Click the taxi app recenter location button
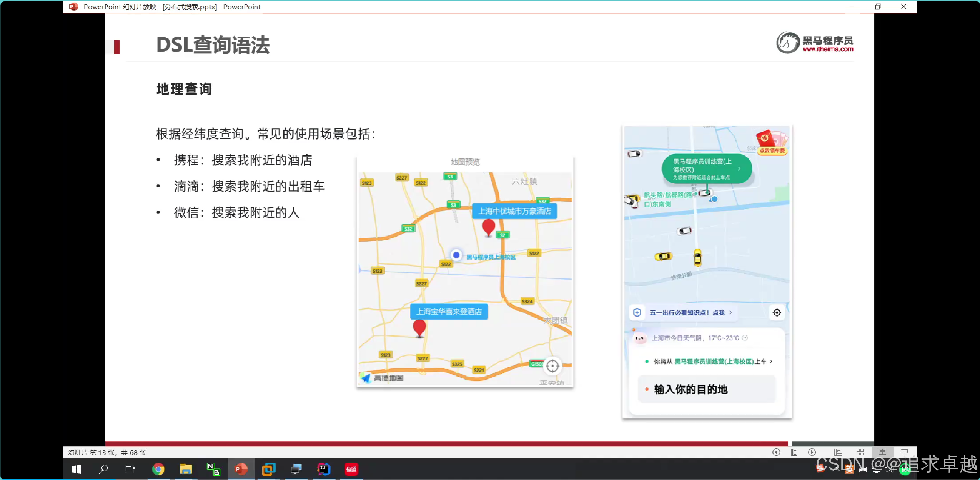The width and height of the screenshot is (980, 480). pyautogui.click(x=777, y=312)
